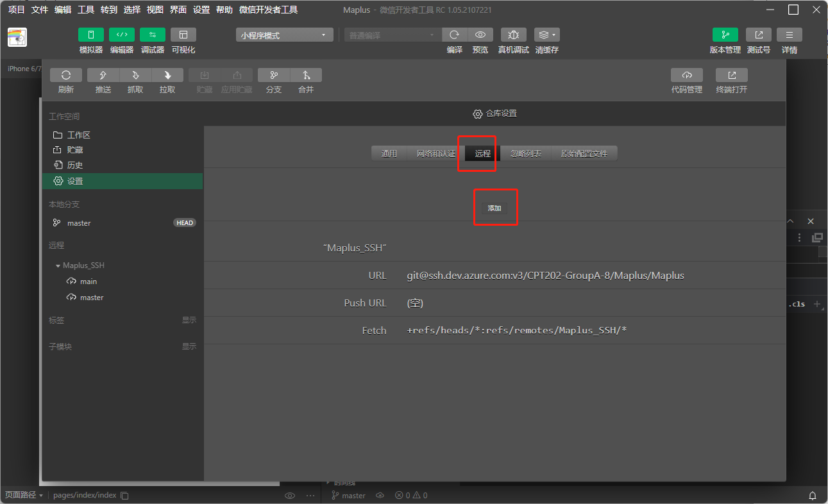The image size is (828, 504).
Task: Show the 标签 tags section
Action: click(189, 320)
